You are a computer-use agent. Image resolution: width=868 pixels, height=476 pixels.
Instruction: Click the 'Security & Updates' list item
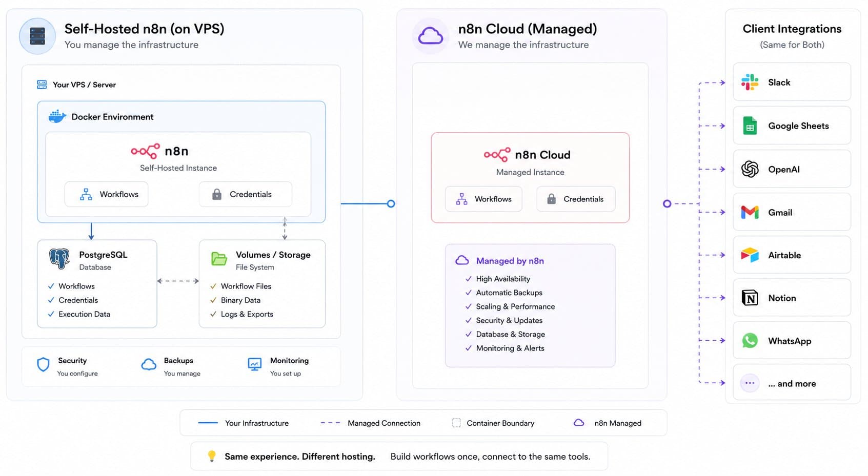[503, 320]
